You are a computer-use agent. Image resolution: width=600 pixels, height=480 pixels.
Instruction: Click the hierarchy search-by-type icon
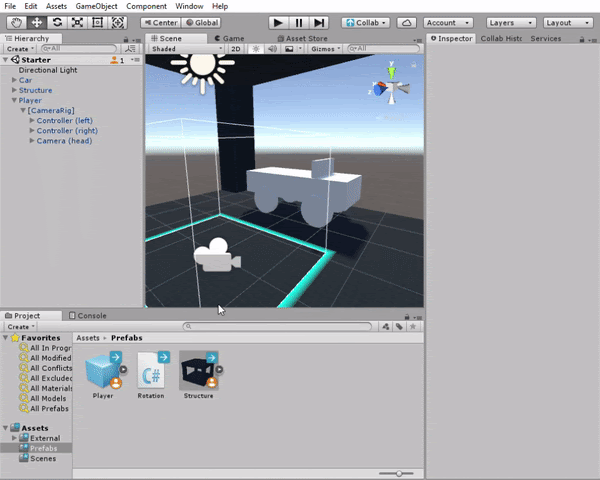coord(130,49)
